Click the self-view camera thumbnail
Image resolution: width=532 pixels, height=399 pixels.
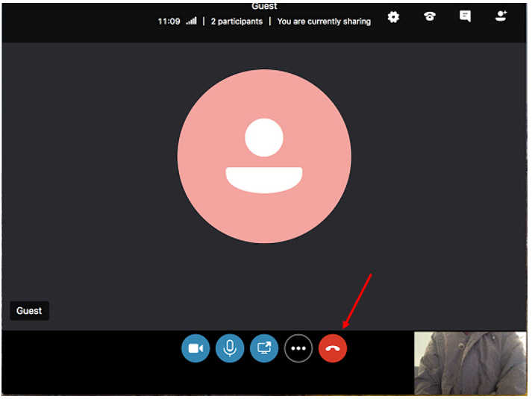point(470,363)
